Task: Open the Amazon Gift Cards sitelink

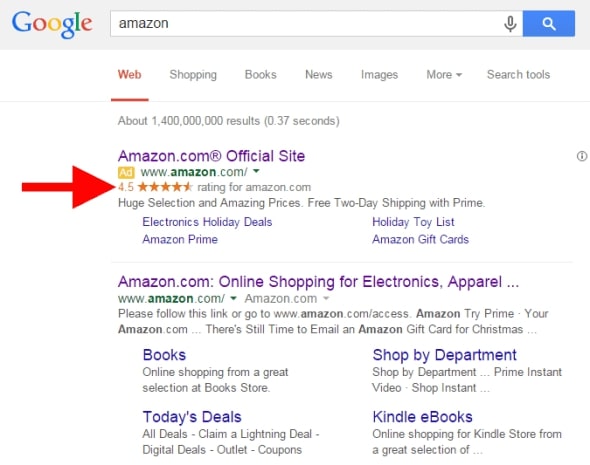Action: 420,239
